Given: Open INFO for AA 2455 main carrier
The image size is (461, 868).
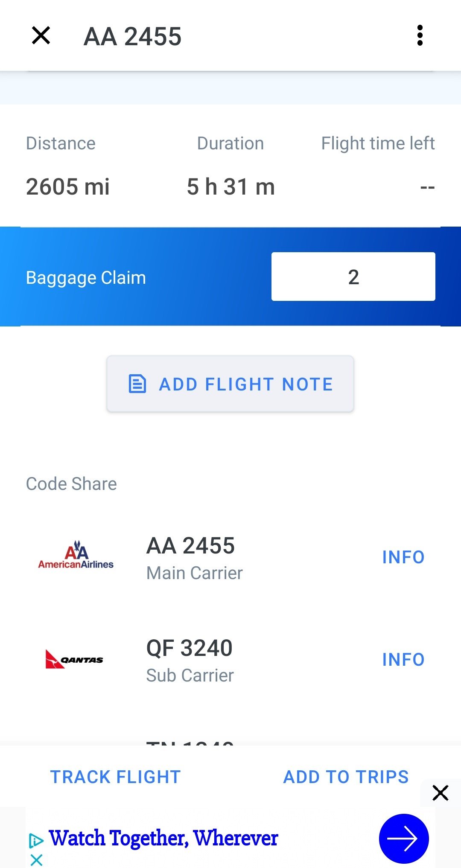Looking at the screenshot, I should coord(403,557).
